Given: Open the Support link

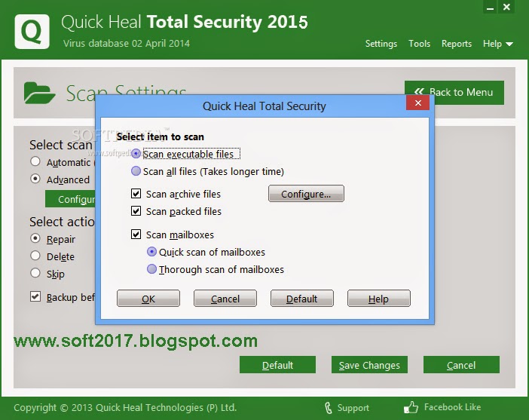Looking at the screenshot, I should (353, 408).
